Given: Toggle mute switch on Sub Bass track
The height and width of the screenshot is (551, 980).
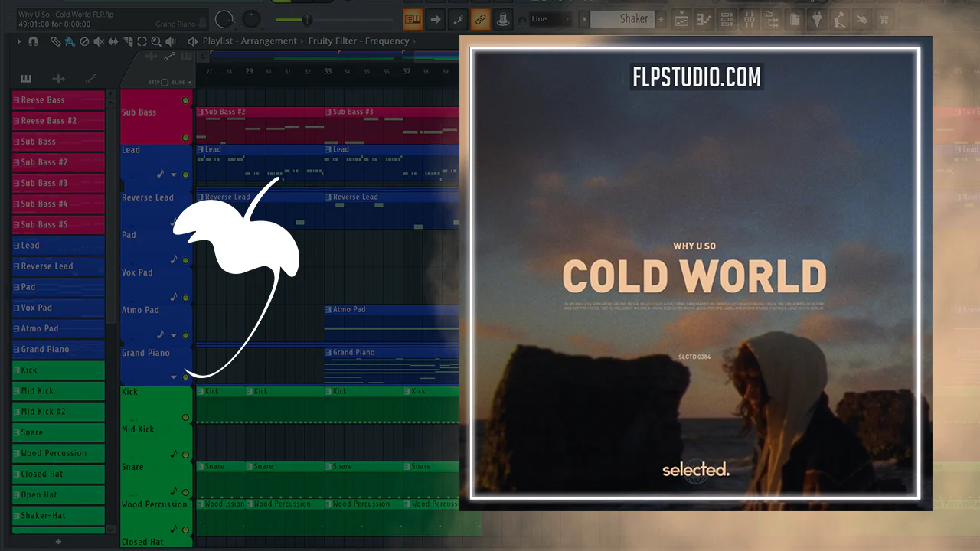Looking at the screenshot, I should pos(185,138).
